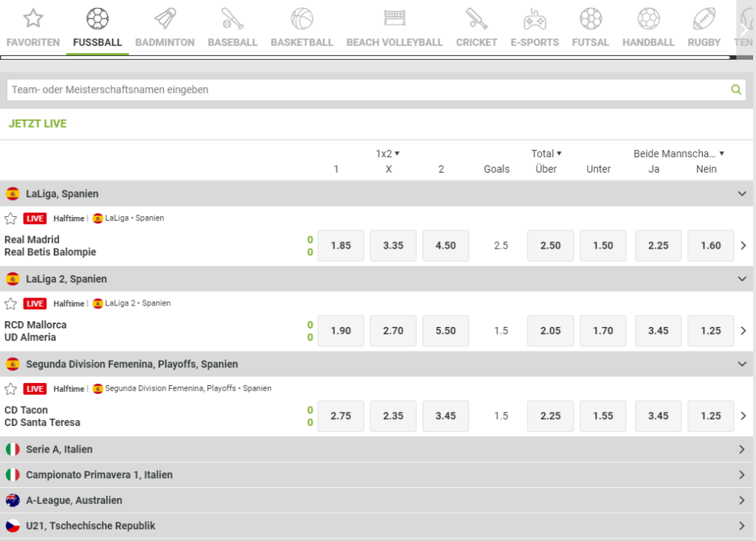This screenshot has width=756, height=541.
Task: Click the JETZT LIVE heading
Action: pos(38,124)
